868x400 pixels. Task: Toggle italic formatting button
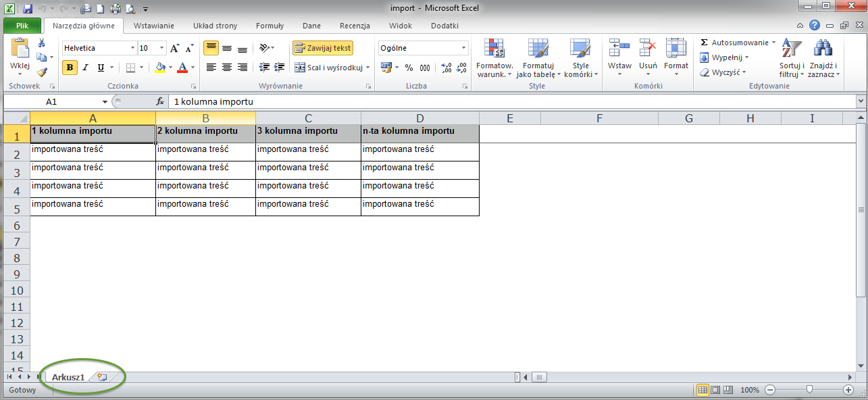coord(86,68)
